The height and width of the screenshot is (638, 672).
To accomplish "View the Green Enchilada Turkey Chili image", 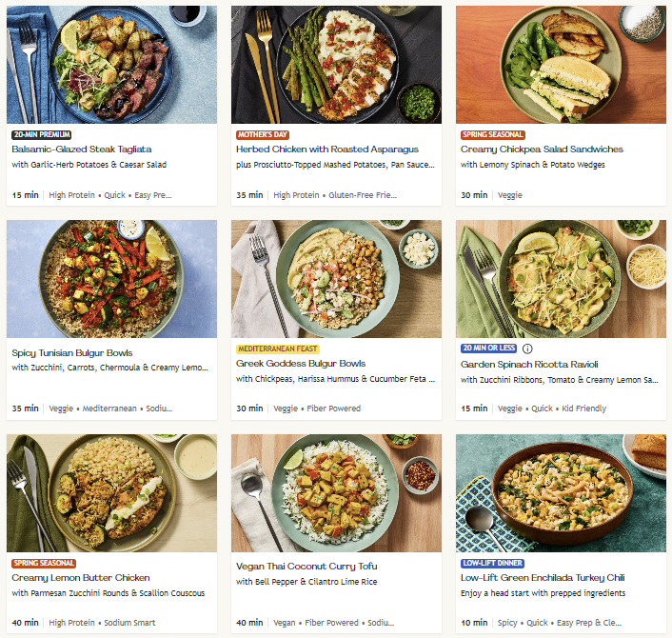I will point(561,493).
